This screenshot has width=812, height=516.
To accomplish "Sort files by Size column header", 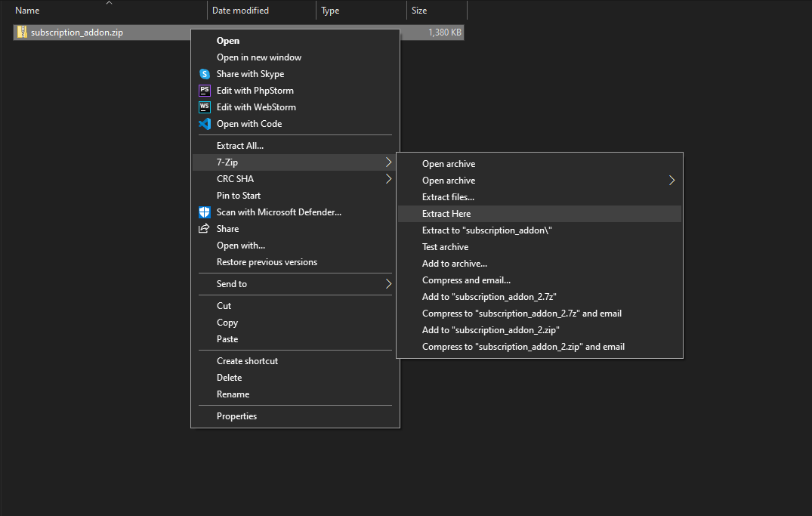I will (x=419, y=11).
